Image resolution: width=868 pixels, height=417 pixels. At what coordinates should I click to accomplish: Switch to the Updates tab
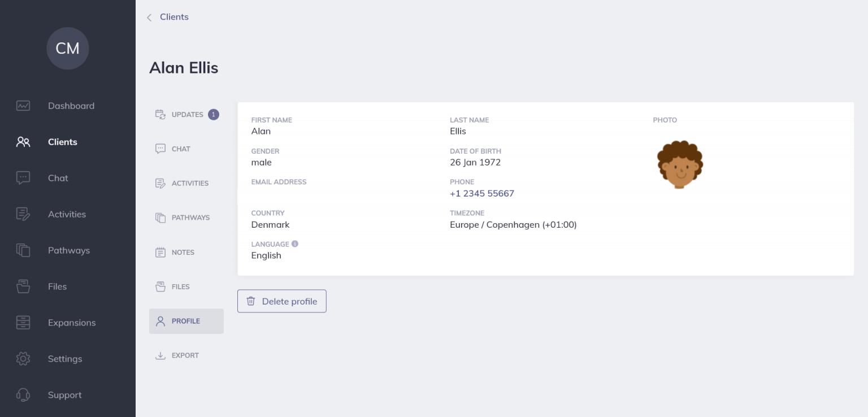[x=186, y=115]
